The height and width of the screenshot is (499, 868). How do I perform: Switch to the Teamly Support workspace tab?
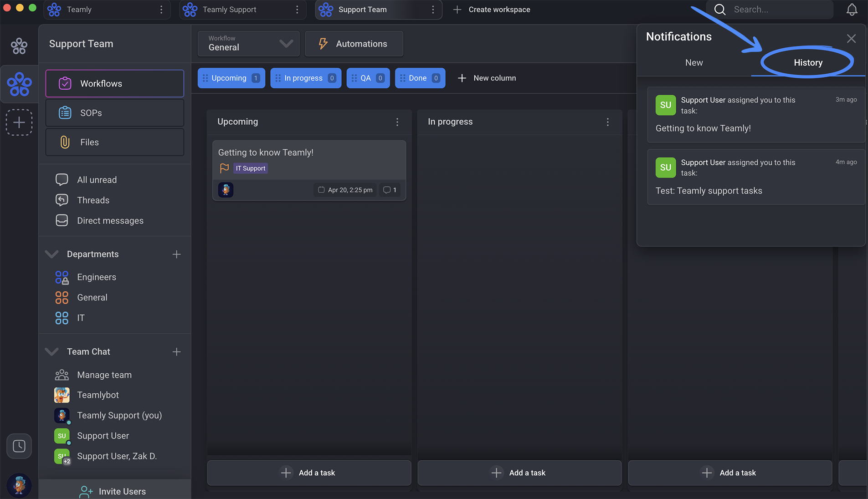coord(242,10)
